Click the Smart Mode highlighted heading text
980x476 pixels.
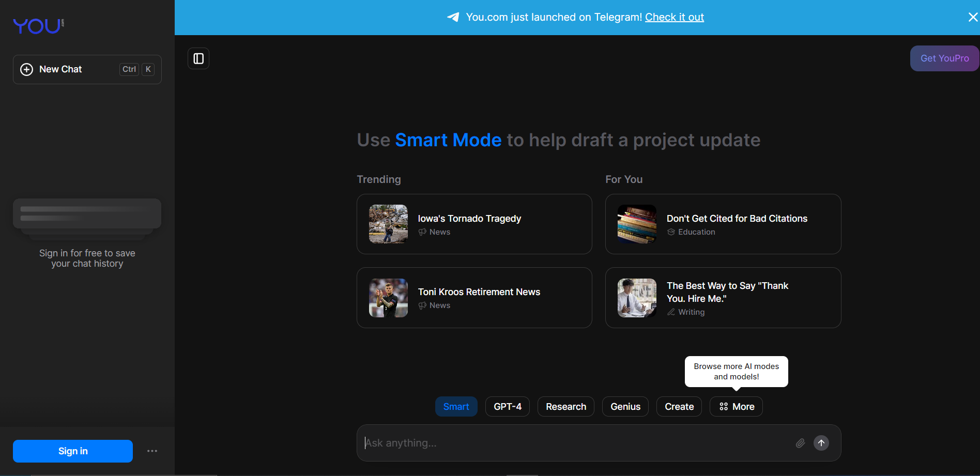coord(448,140)
